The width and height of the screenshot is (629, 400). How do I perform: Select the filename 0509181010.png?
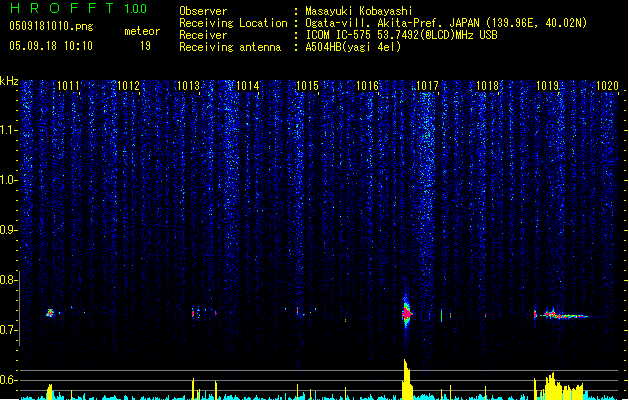51,26
